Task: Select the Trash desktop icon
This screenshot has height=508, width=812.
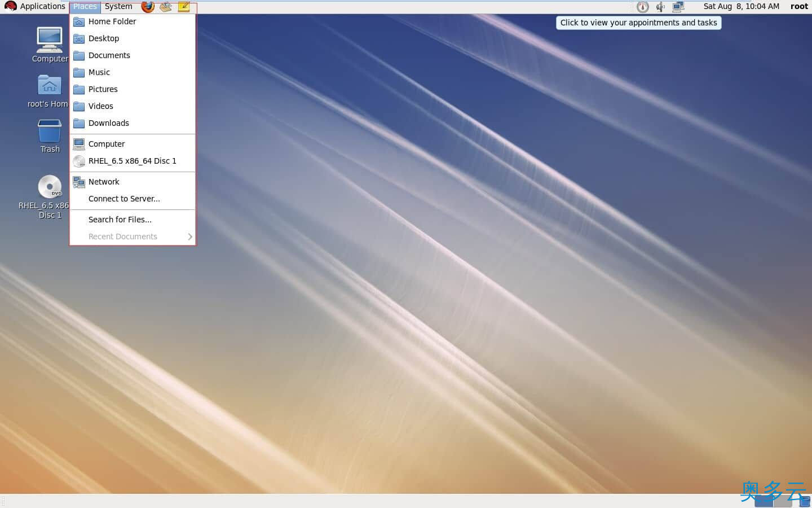Action: point(50,136)
